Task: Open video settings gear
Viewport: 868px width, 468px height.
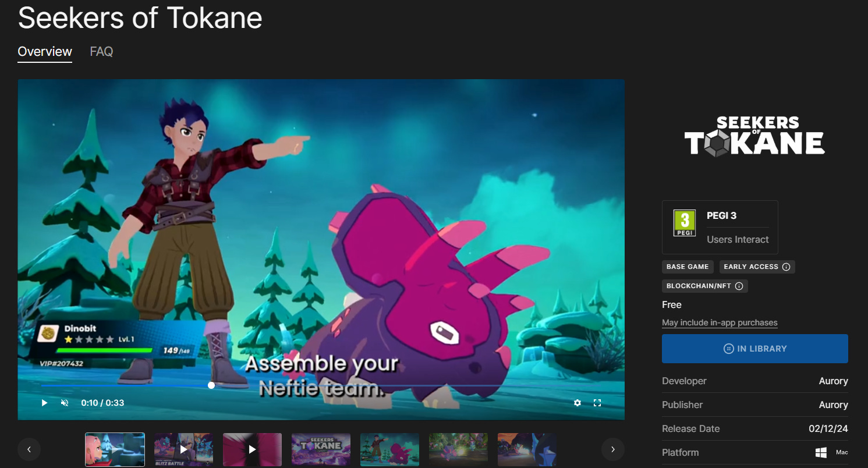Action: click(578, 403)
